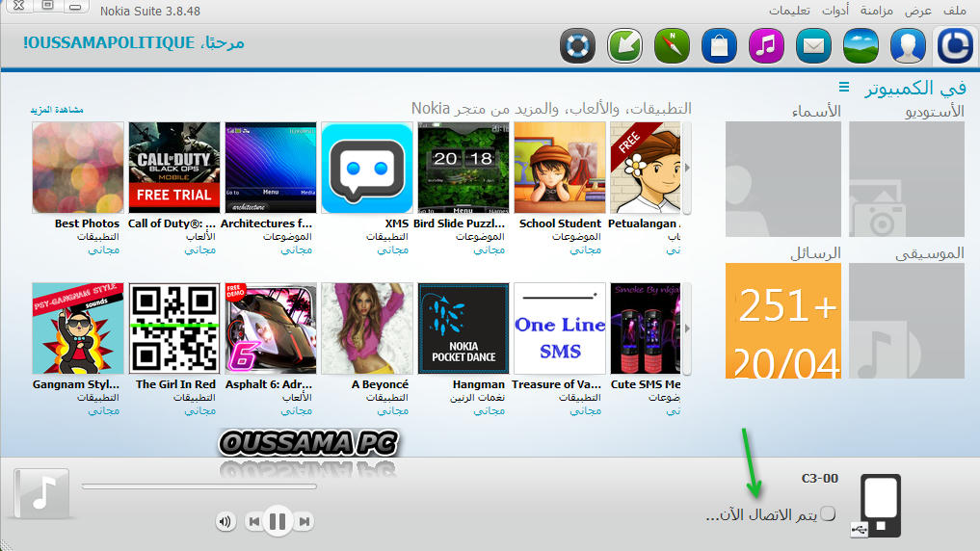Open the Contacts person icon

tap(908, 45)
